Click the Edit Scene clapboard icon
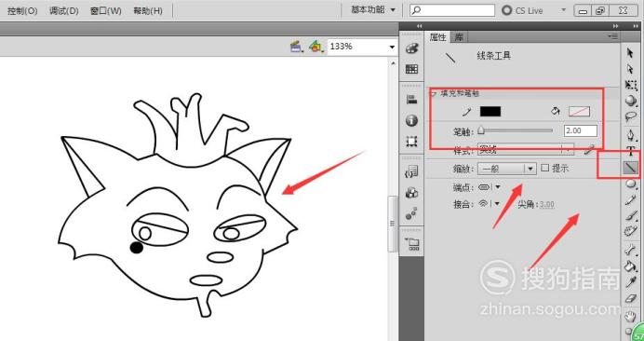This screenshot has width=644, height=341. (x=297, y=47)
